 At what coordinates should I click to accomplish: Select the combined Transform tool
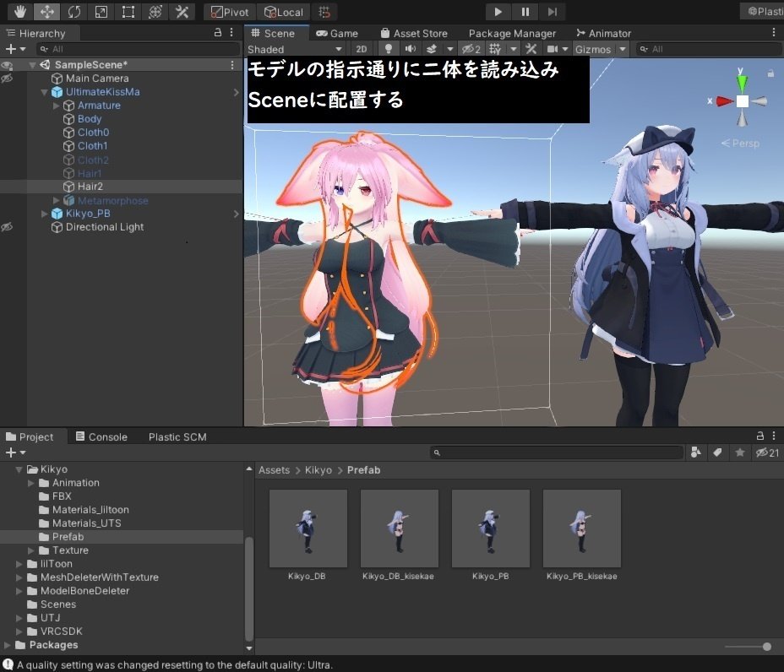tap(155, 12)
